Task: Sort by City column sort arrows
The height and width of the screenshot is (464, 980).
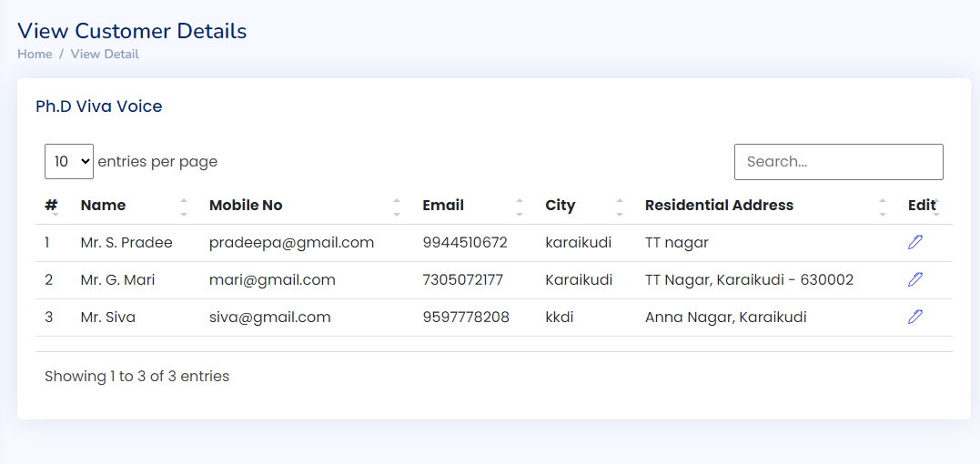Action: click(x=620, y=207)
